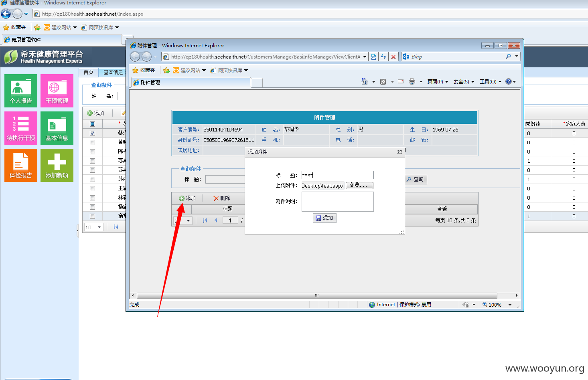Click the Bing search box

coord(456,57)
